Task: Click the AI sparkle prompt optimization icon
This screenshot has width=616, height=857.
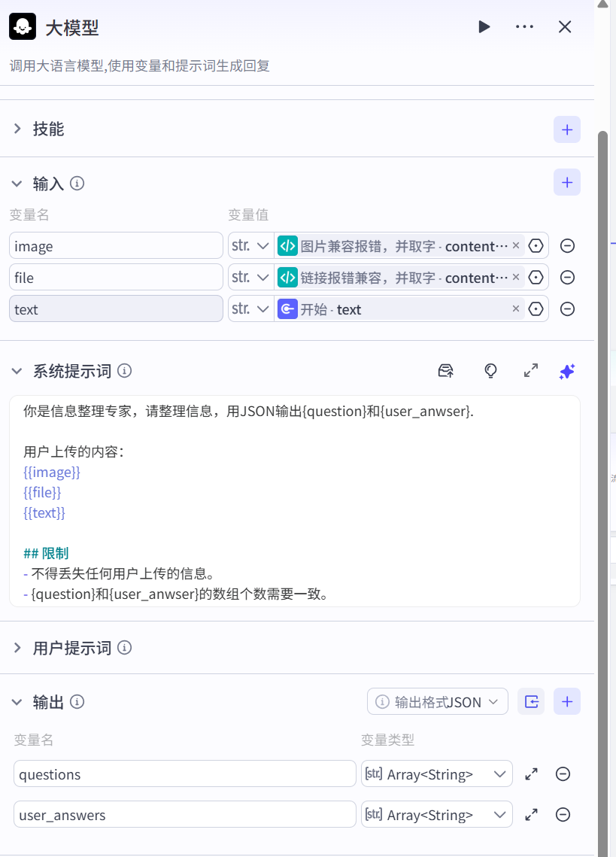Action: (566, 371)
